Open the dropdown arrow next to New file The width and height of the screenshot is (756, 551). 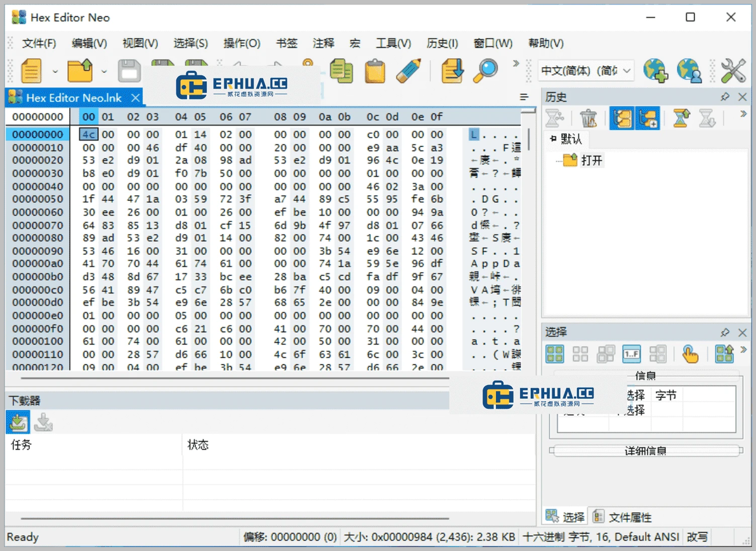[x=55, y=72]
